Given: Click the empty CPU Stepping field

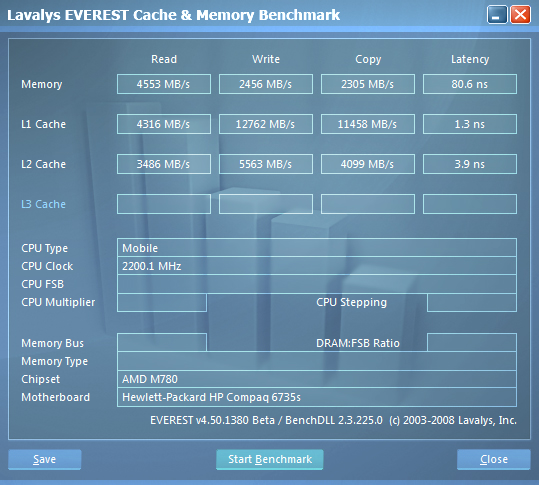Looking at the screenshot, I should [x=472, y=302].
